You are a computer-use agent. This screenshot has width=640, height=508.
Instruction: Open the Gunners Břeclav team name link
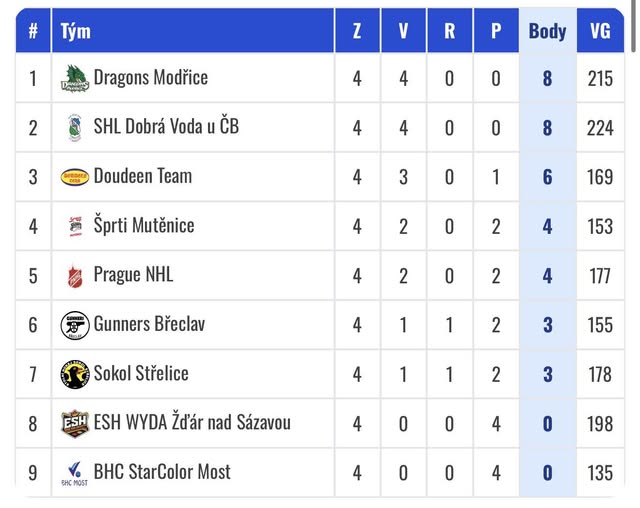pyautogui.click(x=150, y=323)
